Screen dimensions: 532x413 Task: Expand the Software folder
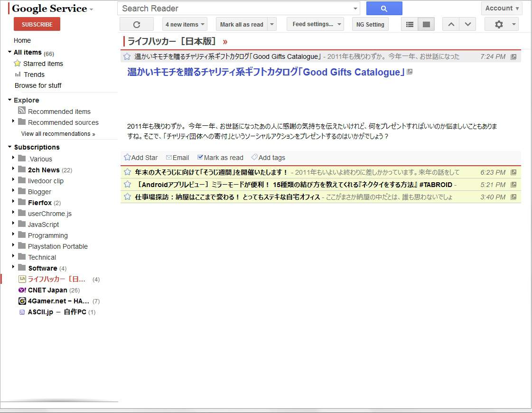click(13, 267)
